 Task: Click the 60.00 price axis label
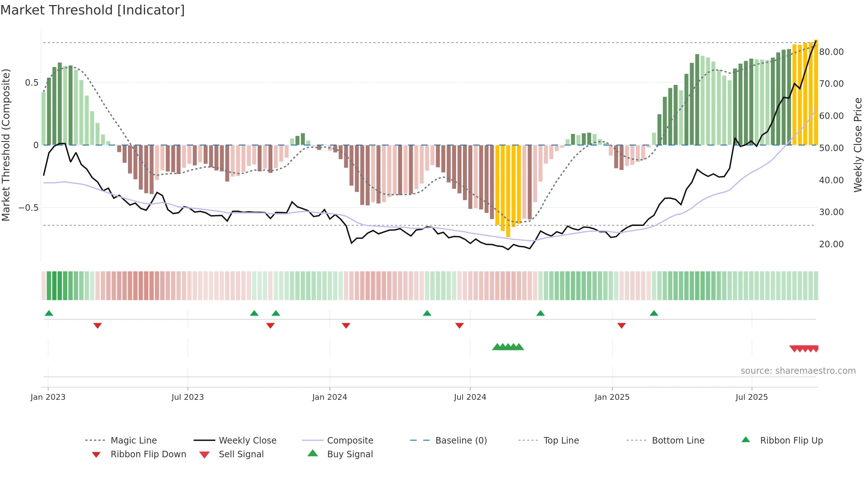(831, 116)
